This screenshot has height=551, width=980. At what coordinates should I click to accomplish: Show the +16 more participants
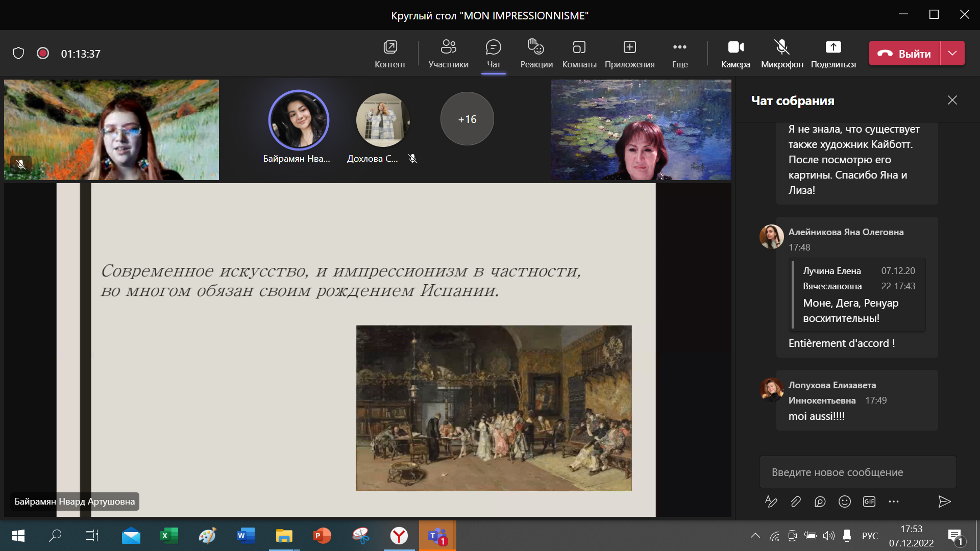(x=467, y=119)
